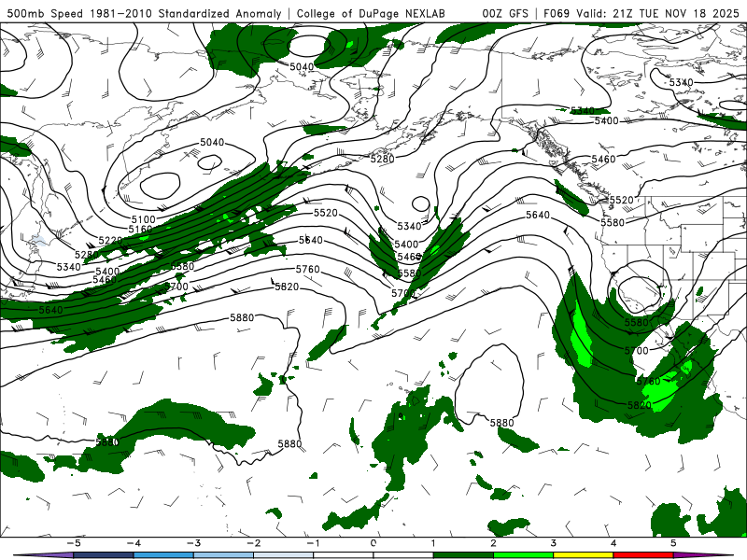
Task: Click the "5100" height contour label
Action: (x=144, y=219)
